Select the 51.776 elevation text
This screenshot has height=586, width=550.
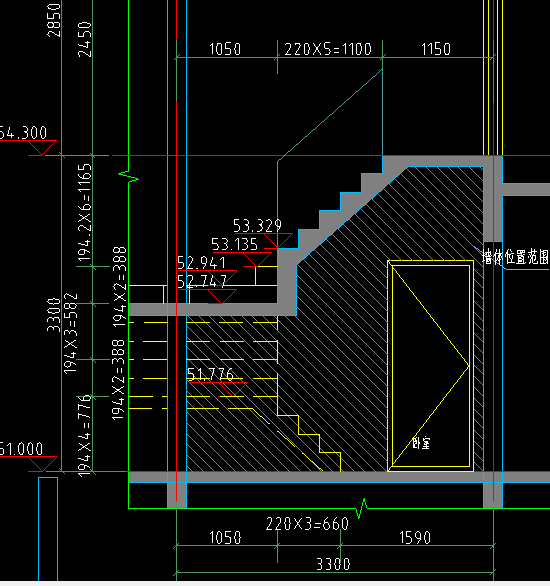coord(210,374)
